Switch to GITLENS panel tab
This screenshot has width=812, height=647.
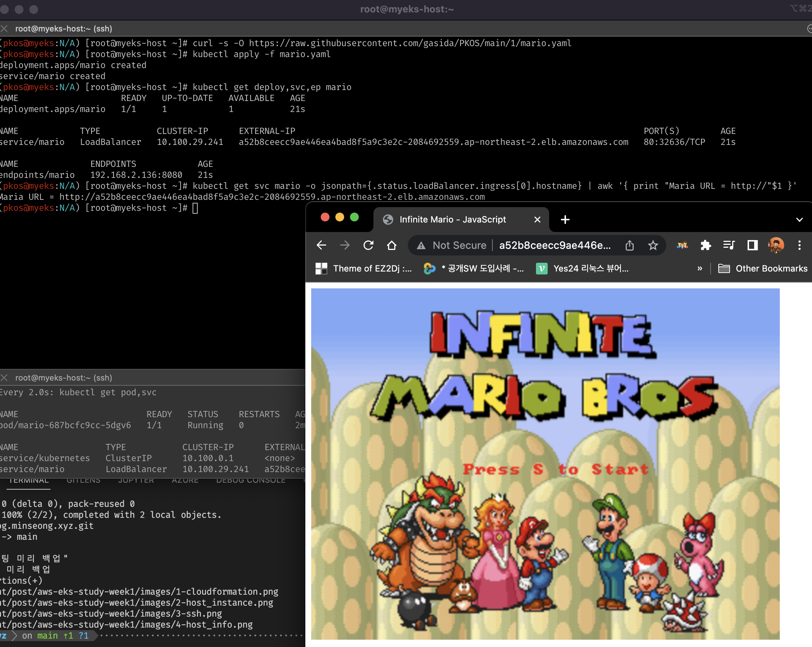pyautogui.click(x=83, y=480)
